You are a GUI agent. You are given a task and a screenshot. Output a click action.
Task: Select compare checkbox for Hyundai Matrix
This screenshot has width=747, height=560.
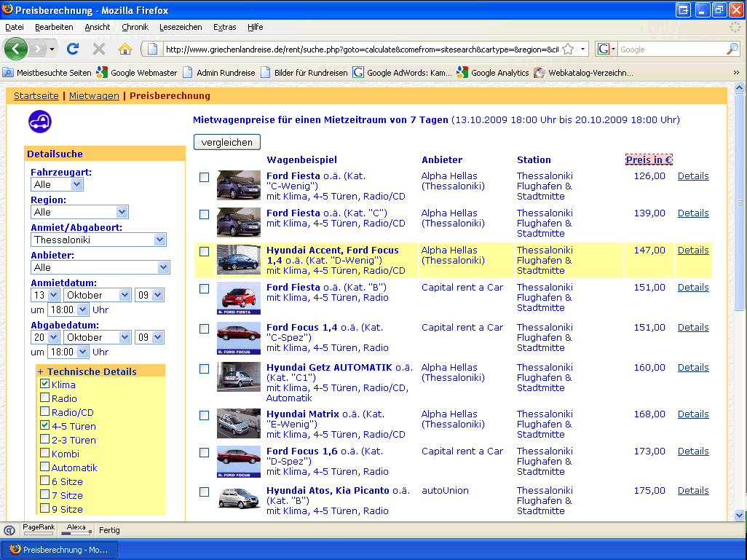[205, 416]
